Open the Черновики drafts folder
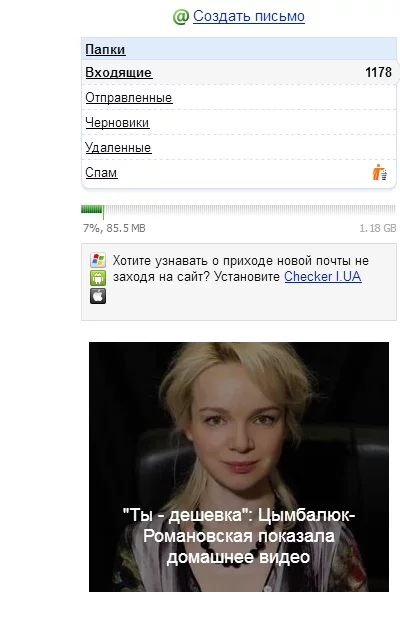The width and height of the screenshot is (400, 631). pos(117,123)
